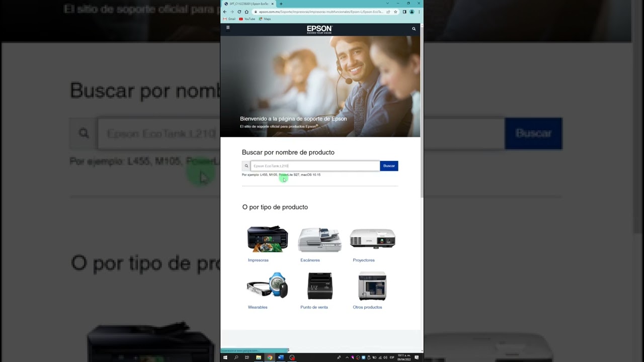
Task: Open the Wearables link
Action: 258,307
